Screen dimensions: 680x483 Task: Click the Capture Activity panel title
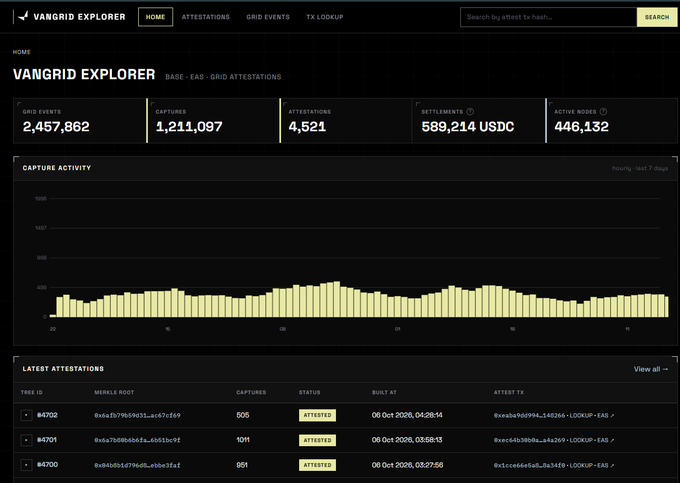tap(57, 168)
